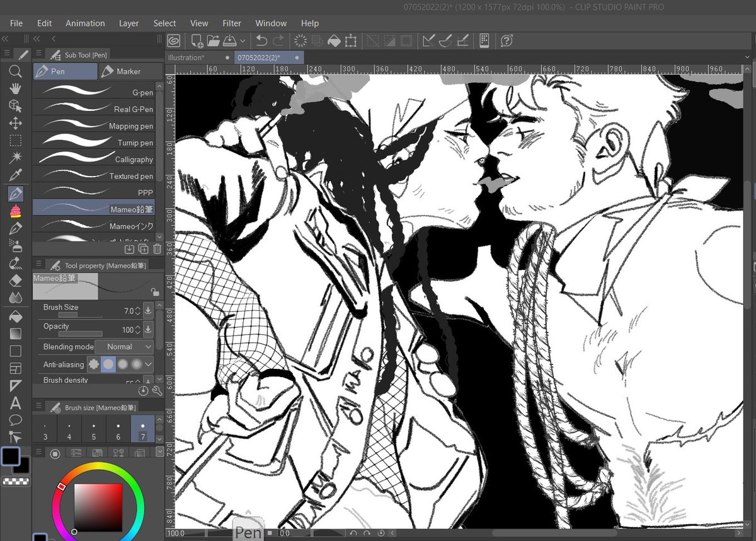The image size is (756, 541).
Task: Open the Filter menu
Action: (x=232, y=23)
